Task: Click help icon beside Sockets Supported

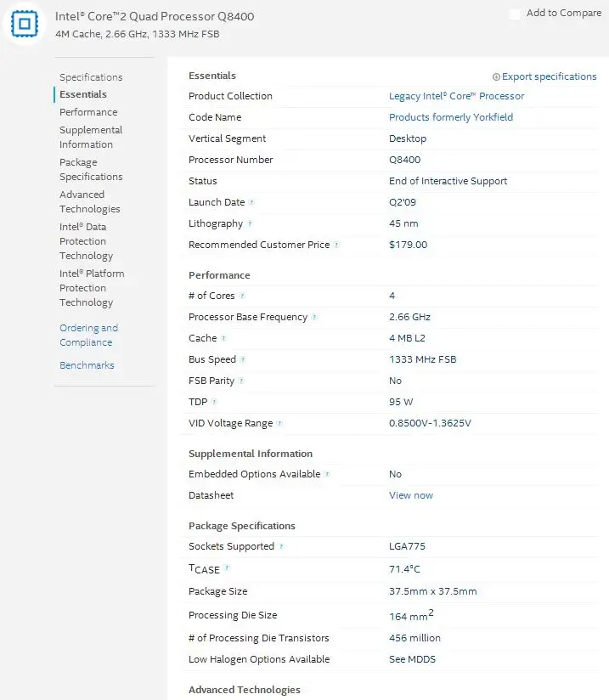Action: point(281,546)
